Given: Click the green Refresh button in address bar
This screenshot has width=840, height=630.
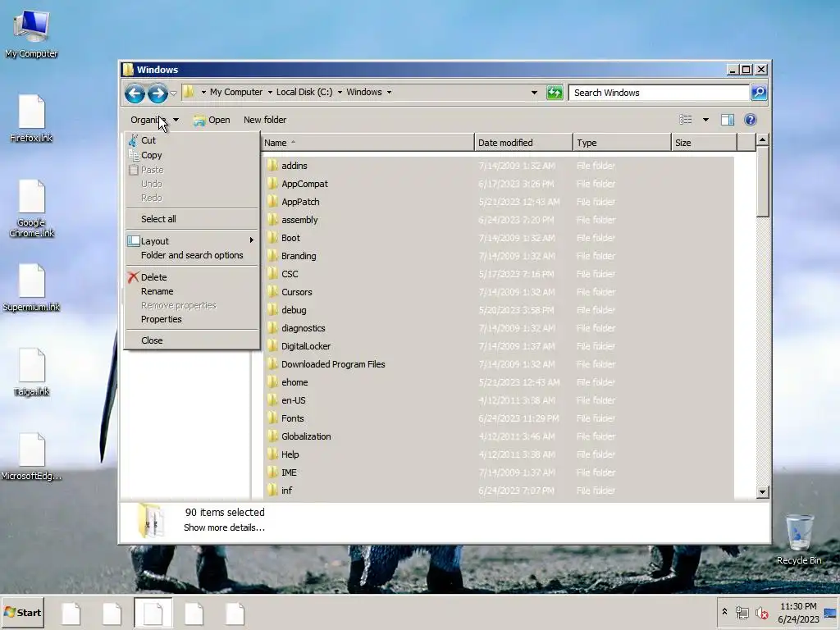Looking at the screenshot, I should click(x=555, y=93).
